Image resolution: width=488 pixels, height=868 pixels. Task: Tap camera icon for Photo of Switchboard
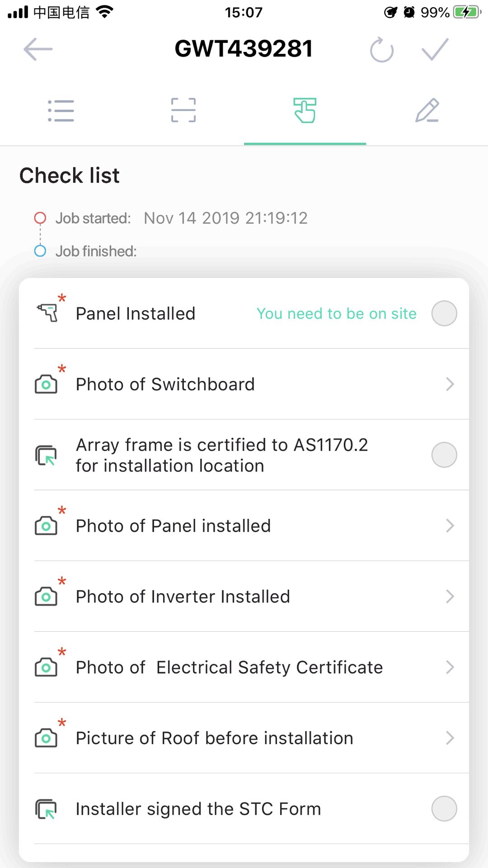(46, 384)
